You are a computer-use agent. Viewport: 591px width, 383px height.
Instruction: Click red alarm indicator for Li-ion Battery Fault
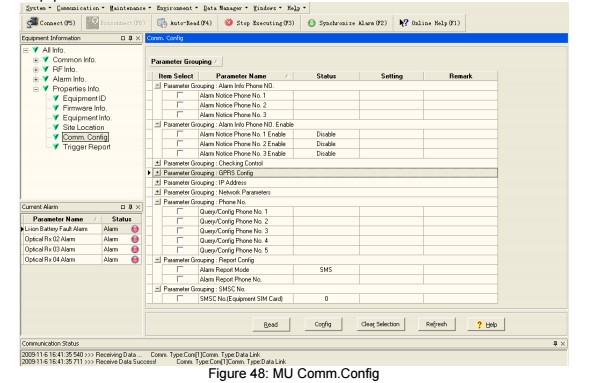135,229
